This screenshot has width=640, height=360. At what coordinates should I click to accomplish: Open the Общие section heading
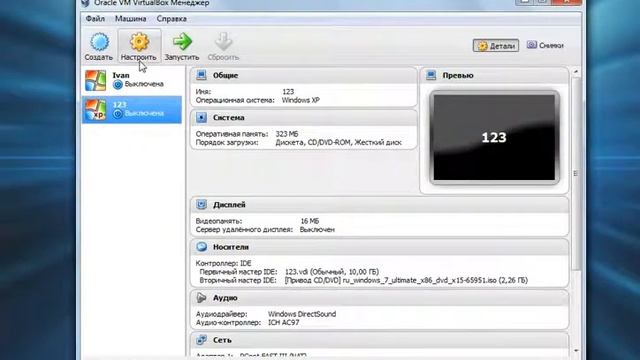[x=225, y=75]
